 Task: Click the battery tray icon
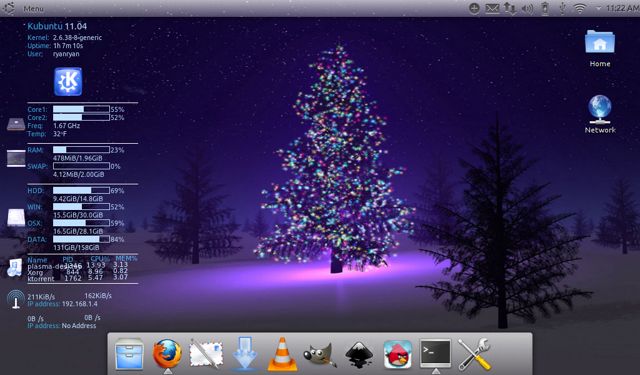point(544,8)
